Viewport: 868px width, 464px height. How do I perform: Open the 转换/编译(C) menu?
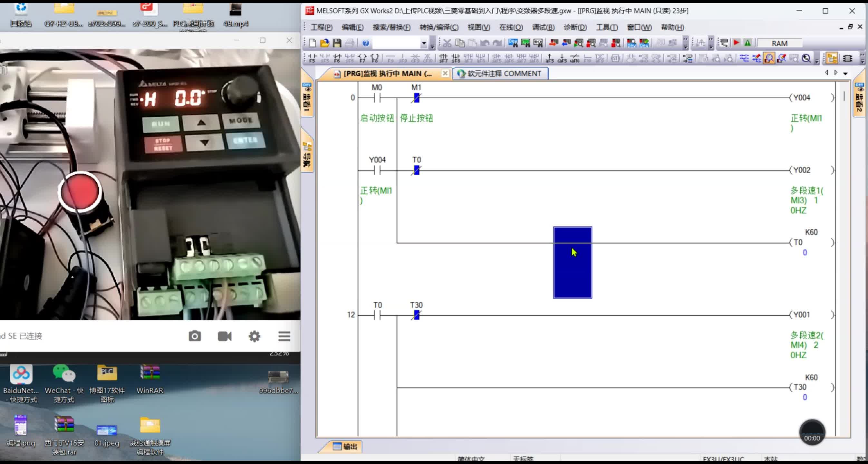[439, 27]
